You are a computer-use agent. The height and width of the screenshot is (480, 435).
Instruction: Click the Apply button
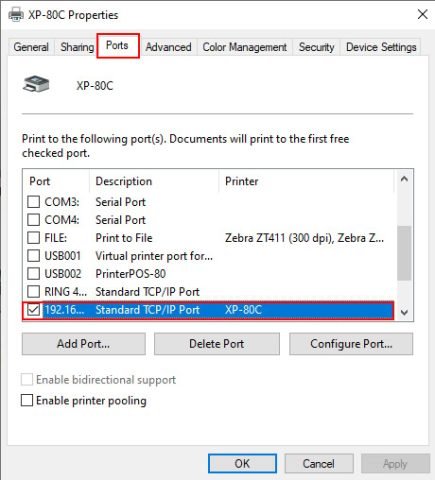(395, 464)
